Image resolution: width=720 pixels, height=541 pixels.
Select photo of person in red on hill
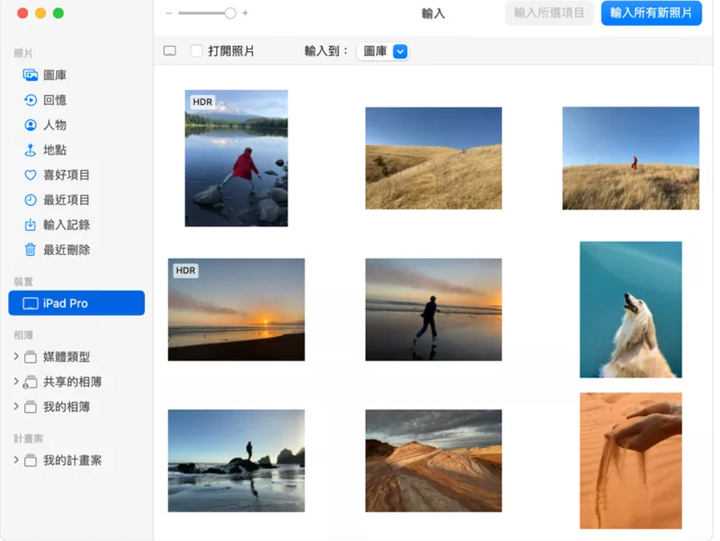coord(631,158)
